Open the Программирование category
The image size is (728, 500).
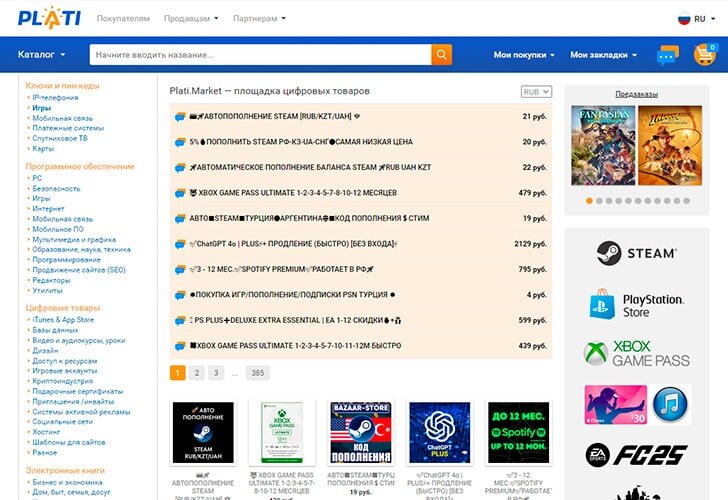[66, 260]
